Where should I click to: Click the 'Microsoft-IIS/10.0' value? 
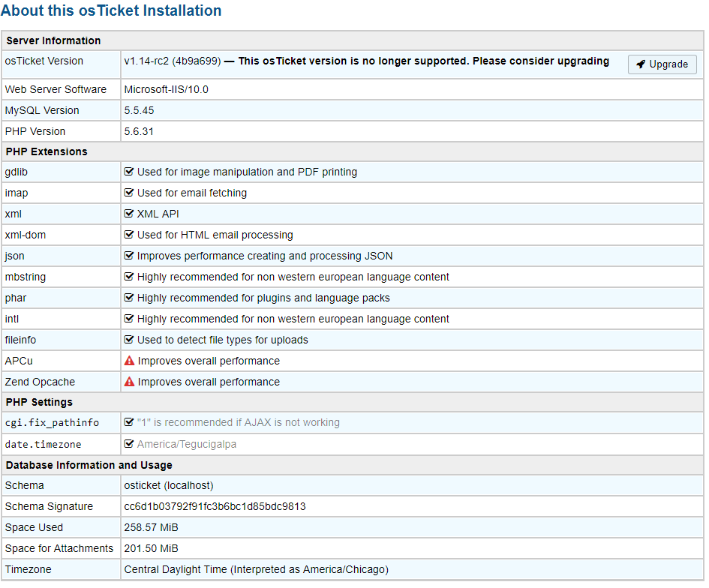pos(166,89)
